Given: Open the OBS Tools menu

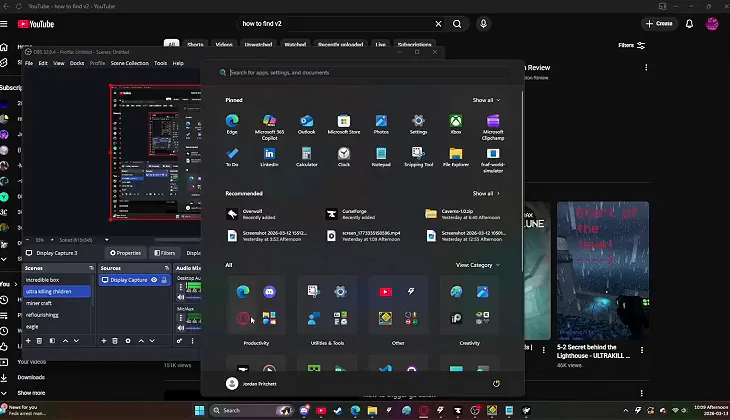Looking at the screenshot, I should pos(161,63).
